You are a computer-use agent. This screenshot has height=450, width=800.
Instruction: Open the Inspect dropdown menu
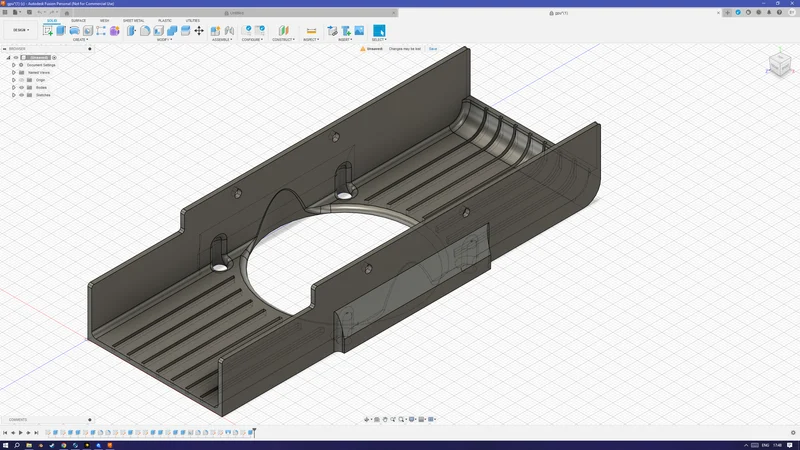click(311, 40)
